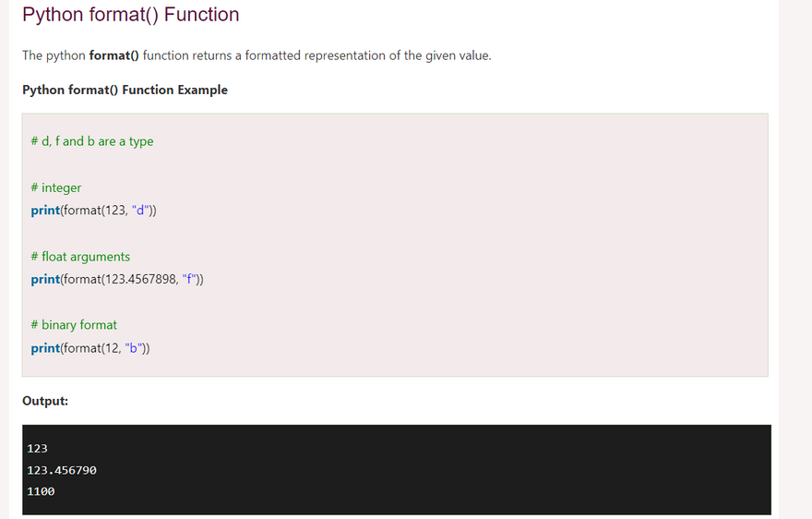Viewport: 812px width, 519px height.
Task: Click the '# binary format' comment
Action: click(x=74, y=325)
